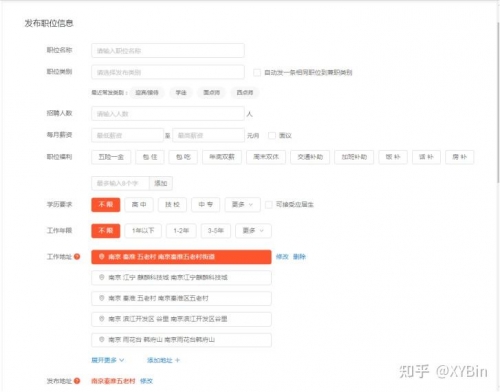Toggle the 包吃 benefit tag

point(183,157)
